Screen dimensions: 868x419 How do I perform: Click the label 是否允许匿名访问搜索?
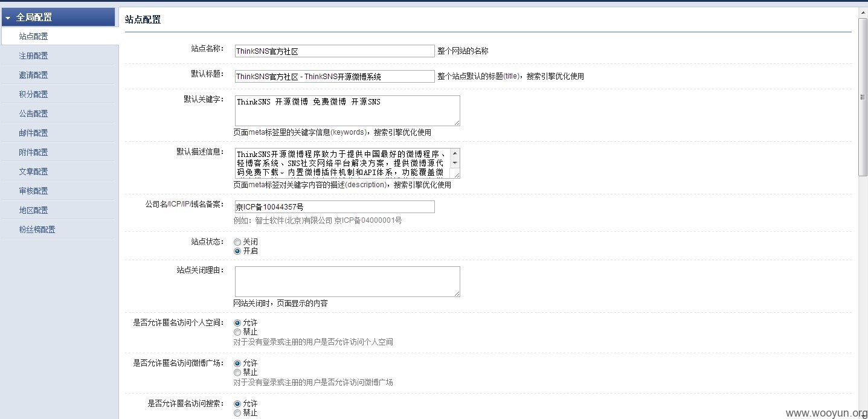pos(185,403)
